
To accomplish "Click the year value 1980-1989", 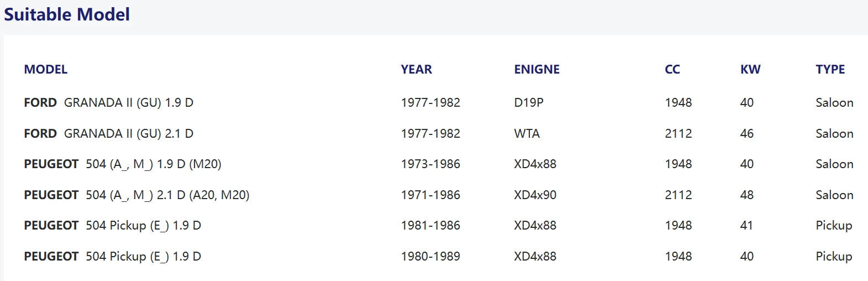I will click(x=430, y=257).
